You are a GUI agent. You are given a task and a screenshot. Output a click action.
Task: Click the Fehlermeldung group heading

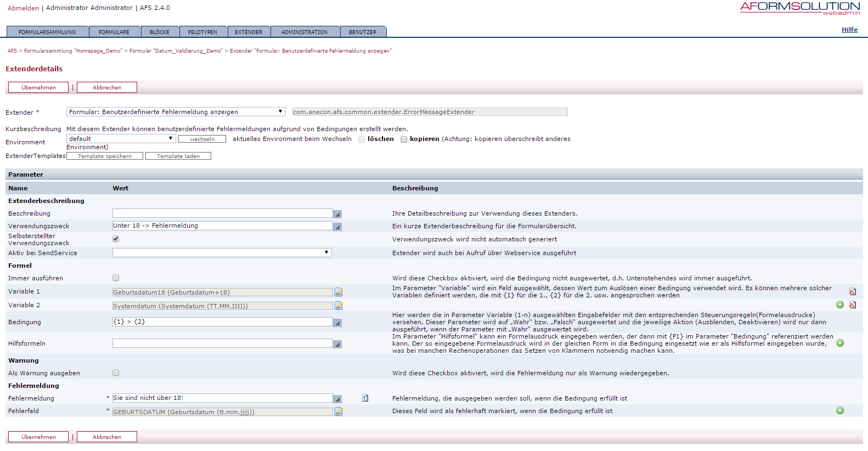[x=33, y=386]
